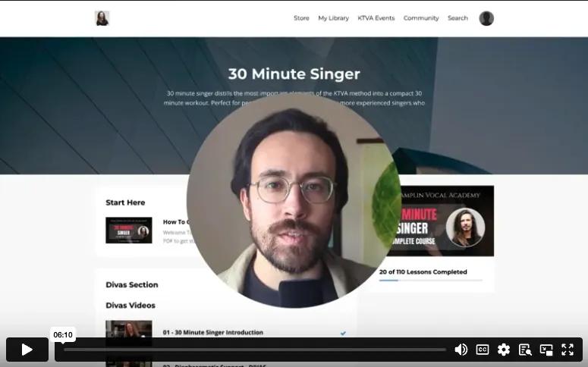
Task: Open 01 - 30 Minute Singer Introduction
Action: tap(212, 333)
